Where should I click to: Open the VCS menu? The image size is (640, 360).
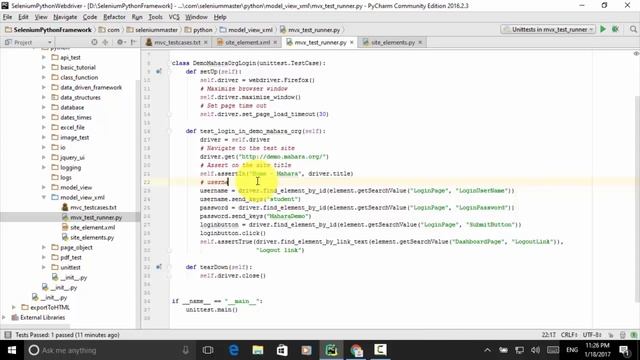174,17
